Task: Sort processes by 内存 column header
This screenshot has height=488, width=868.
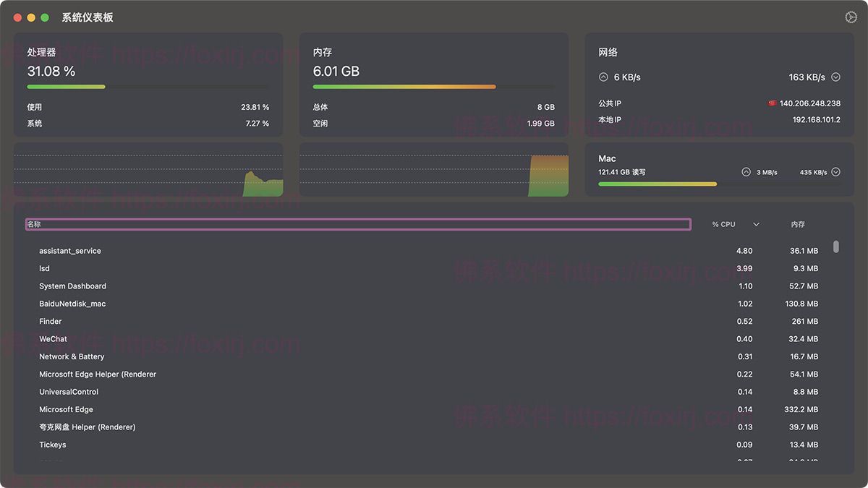Action: (798, 225)
